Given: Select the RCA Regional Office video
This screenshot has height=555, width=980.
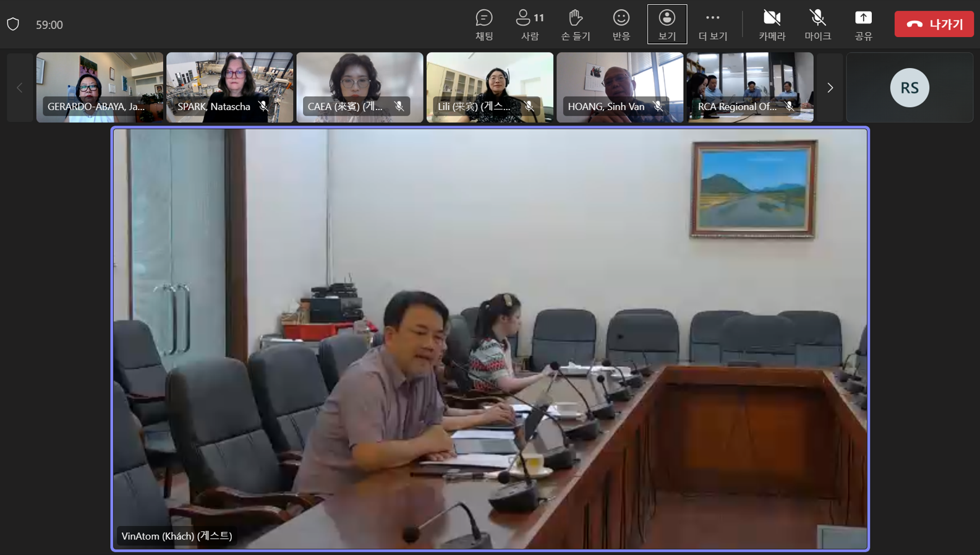Looking at the screenshot, I should 750,87.
